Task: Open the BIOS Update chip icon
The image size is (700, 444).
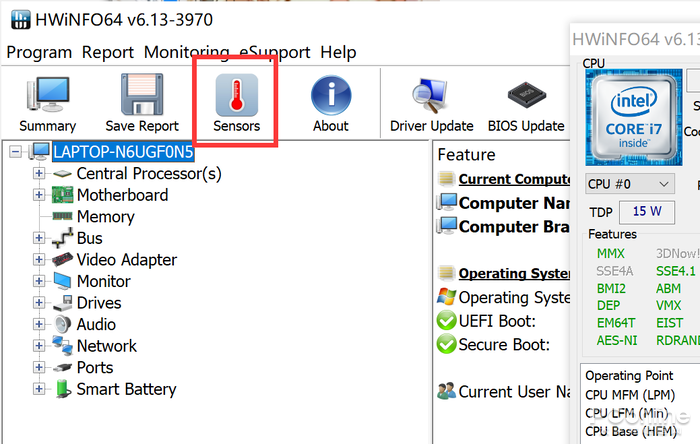Action: [x=526, y=105]
